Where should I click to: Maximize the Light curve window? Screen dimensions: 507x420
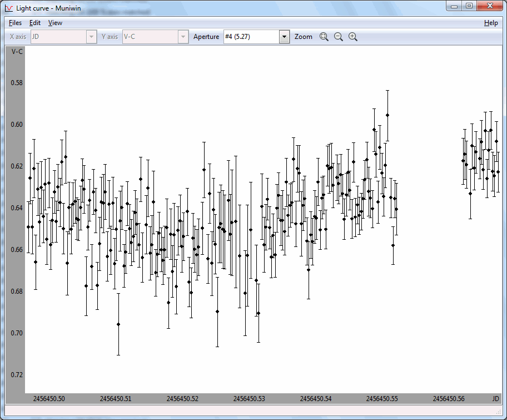coord(469,6)
